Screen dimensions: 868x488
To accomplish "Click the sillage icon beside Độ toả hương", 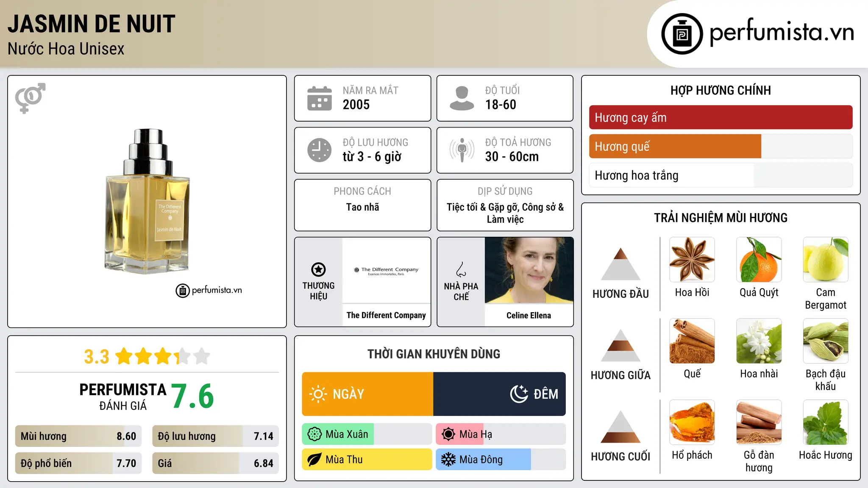I will 462,150.
